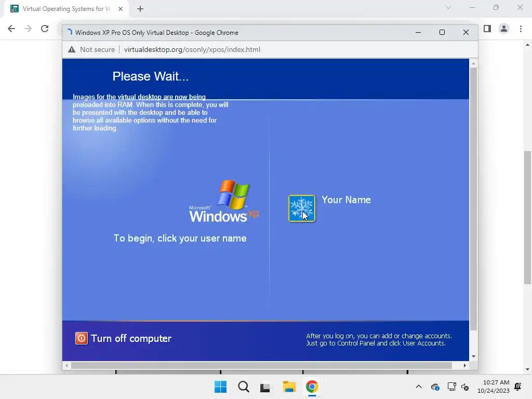This screenshot has width=532, height=399.
Task: Click the virtualdesktop.org address URL
Action: [x=192, y=49]
